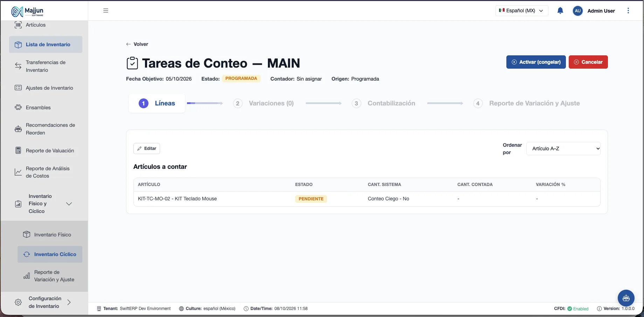
Task: Open the notifications bell
Action: [x=560, y=11]
